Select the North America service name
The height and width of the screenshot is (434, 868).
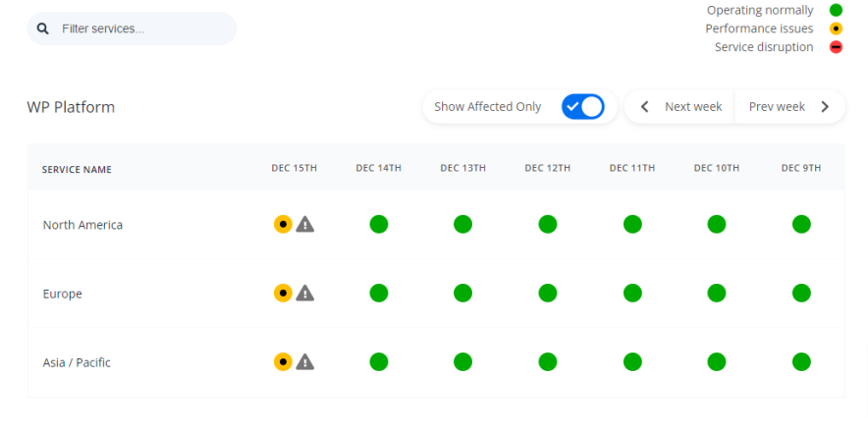pos(82,225)
